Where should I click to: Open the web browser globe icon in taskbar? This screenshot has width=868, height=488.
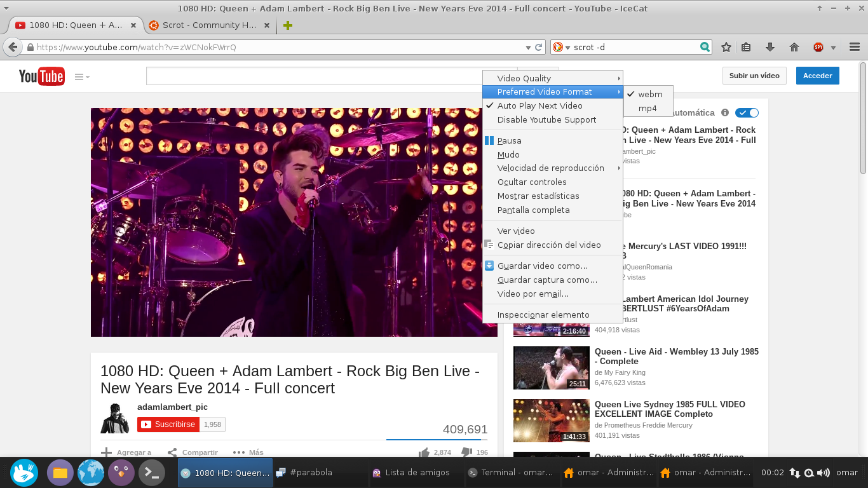[91, 473]
